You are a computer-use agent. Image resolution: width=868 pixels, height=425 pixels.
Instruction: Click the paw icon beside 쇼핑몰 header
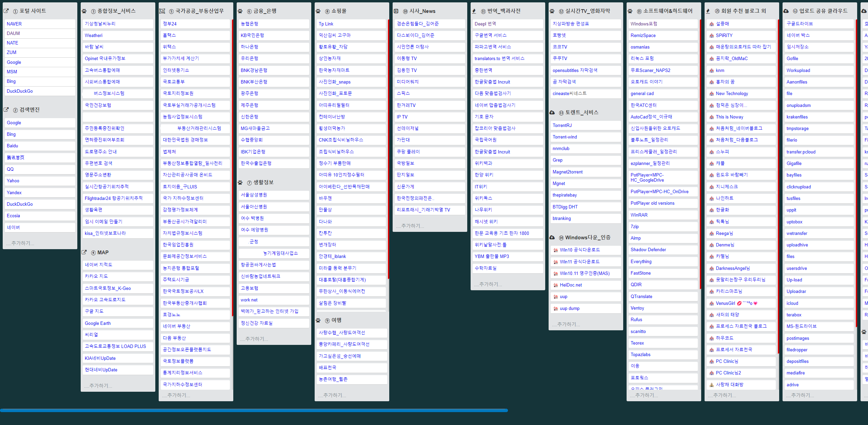coord(318,11)
